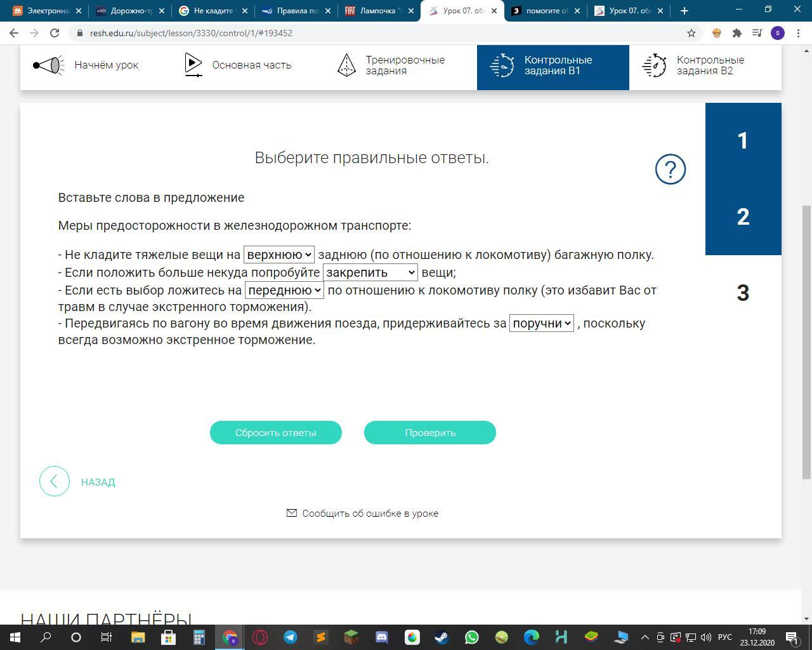The image size is (812, 650).
Task: Switch to Основная часть section
Action: click(x=249, y=65)
